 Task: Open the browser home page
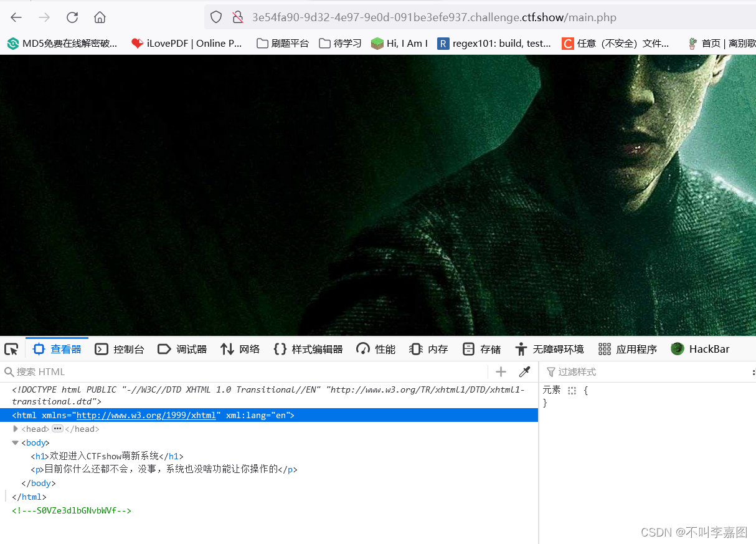(x=100, y=17)
